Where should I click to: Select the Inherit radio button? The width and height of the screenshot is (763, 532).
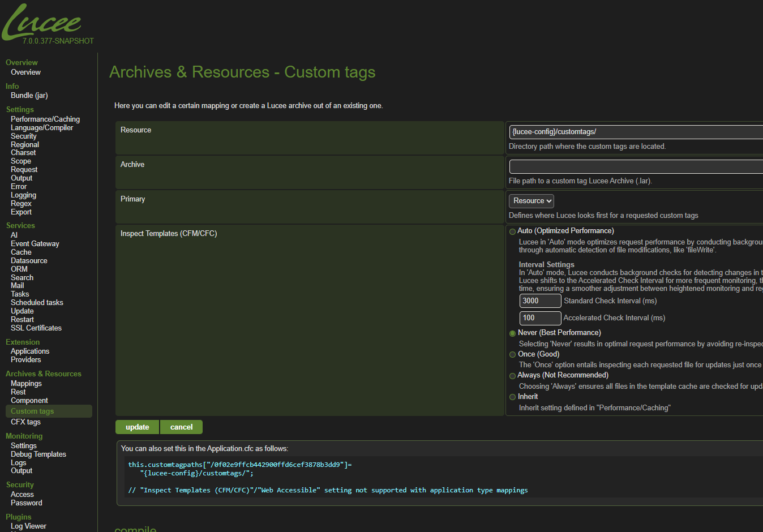[x=512, y=397]
